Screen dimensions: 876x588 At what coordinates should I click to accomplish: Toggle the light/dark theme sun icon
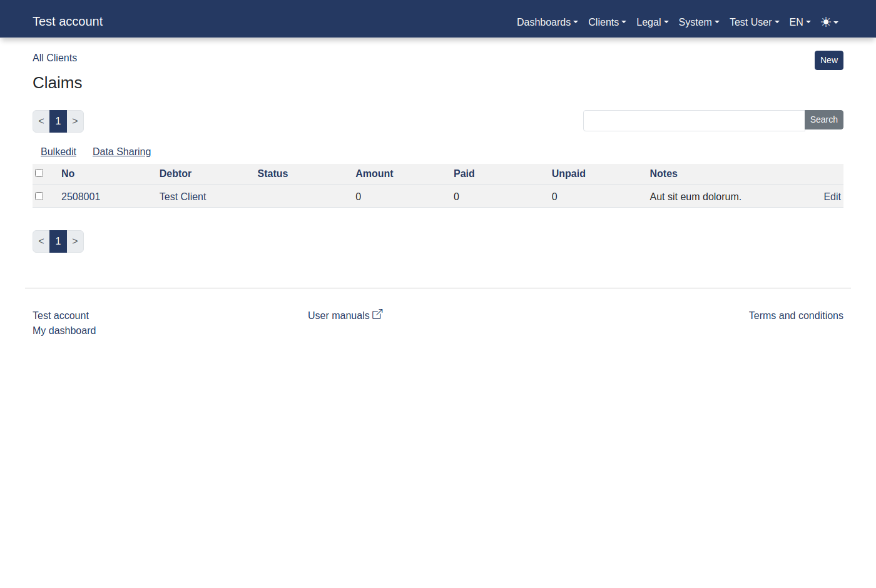point(825,22)
